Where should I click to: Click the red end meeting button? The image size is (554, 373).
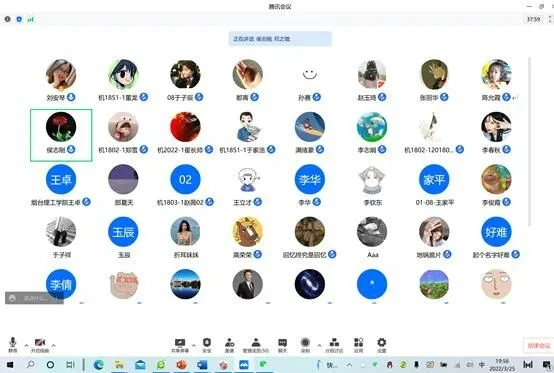click(538, 345)
